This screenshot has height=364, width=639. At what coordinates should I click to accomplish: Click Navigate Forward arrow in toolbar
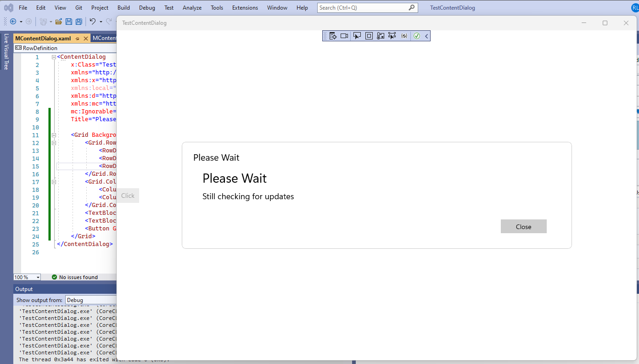point(28,22)
